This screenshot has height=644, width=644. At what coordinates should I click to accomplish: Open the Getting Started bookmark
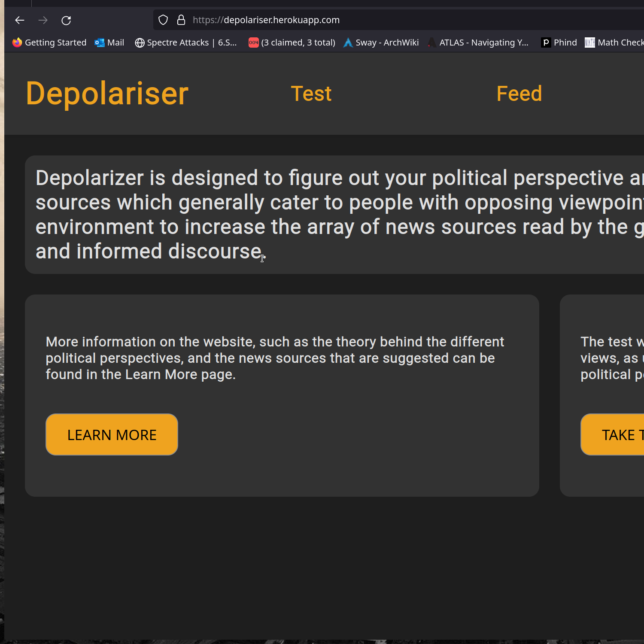coord(49,42)
